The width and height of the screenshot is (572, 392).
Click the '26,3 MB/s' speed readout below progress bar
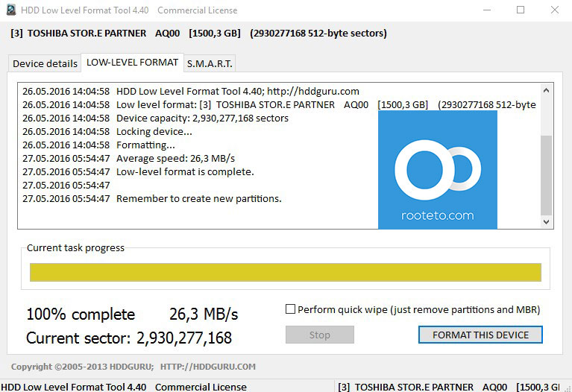[x=204, y=314]
